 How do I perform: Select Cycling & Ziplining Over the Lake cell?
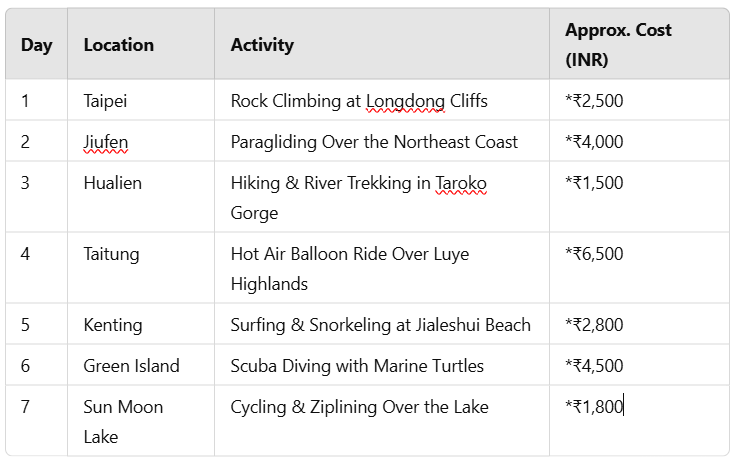[382, 421]
